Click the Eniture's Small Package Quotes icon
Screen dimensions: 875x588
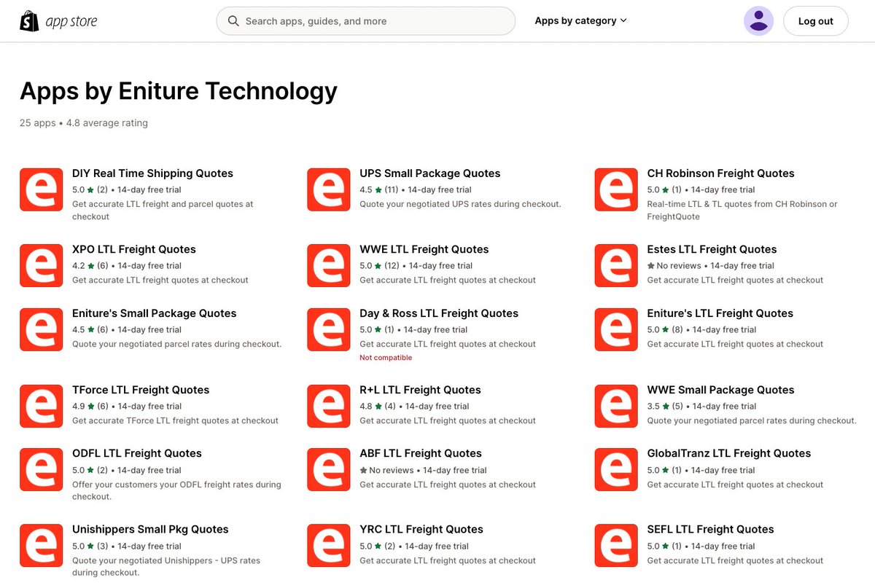point(42,330)
